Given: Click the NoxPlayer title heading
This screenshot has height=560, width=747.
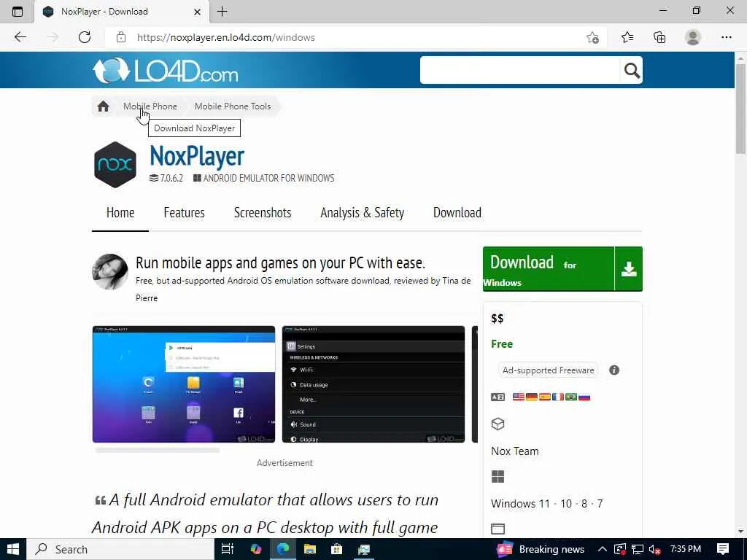Looking at the screenshot, I should click(x=197, y=156).
